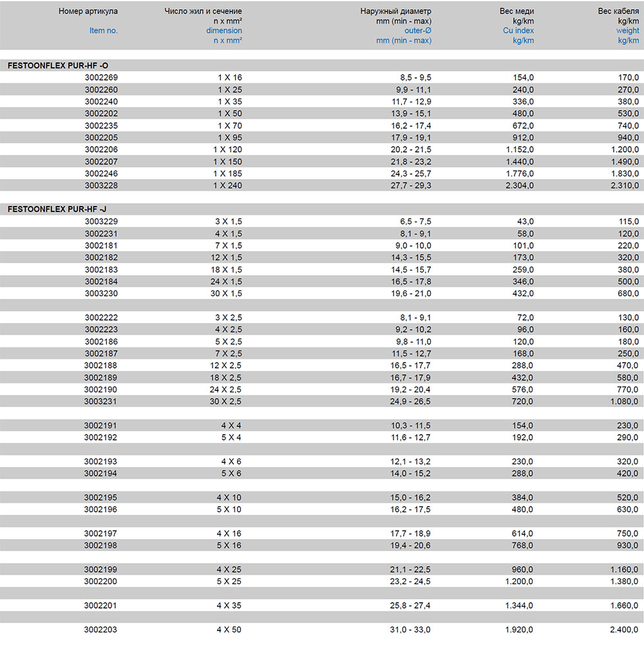644x655 pixels.
Task: Select cable weight '1.830,0'
Action: tap(625, 173)
